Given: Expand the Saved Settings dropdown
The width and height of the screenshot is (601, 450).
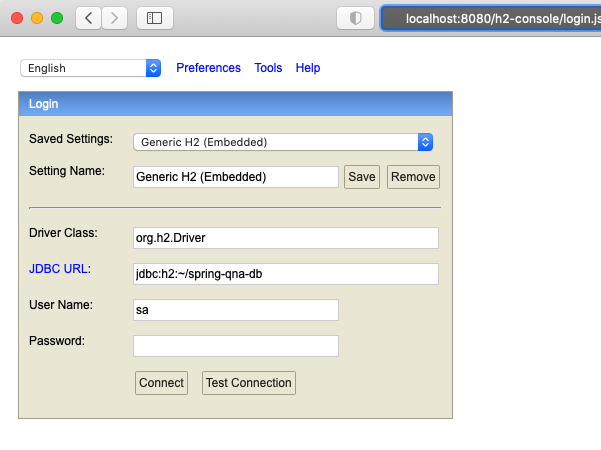Looking at the screenshot, I should tap(283, 142).
